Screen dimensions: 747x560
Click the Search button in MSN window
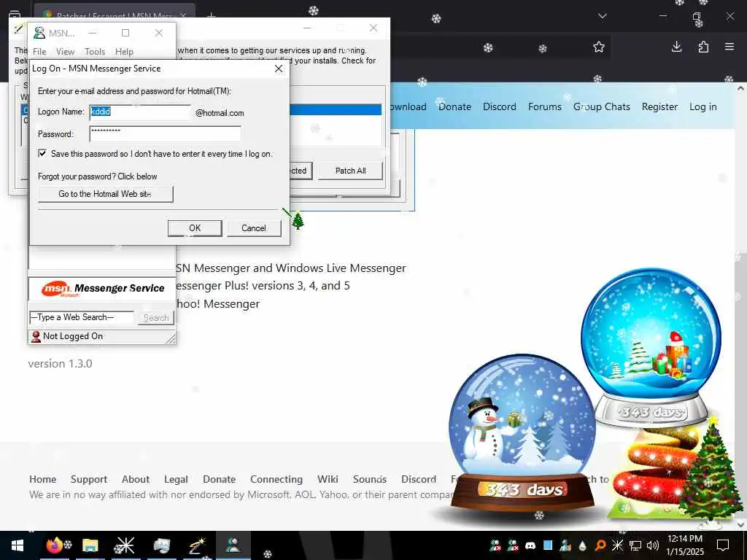coord(156,318)
